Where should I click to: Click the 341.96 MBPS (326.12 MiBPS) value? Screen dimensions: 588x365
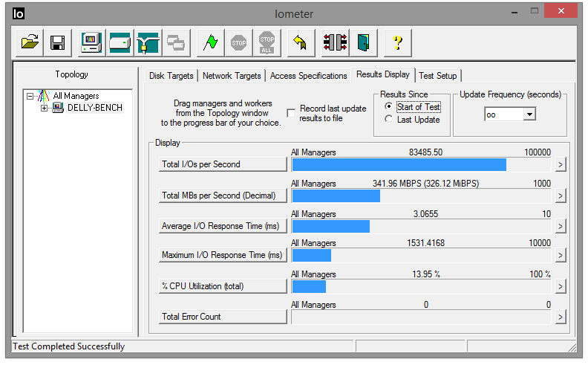(425, 184)
